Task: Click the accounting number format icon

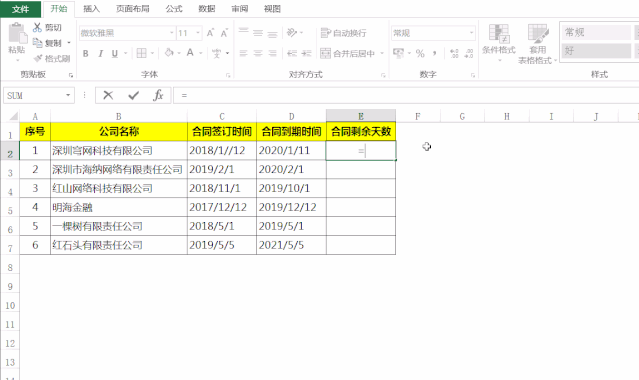Action: pos(398,53)
